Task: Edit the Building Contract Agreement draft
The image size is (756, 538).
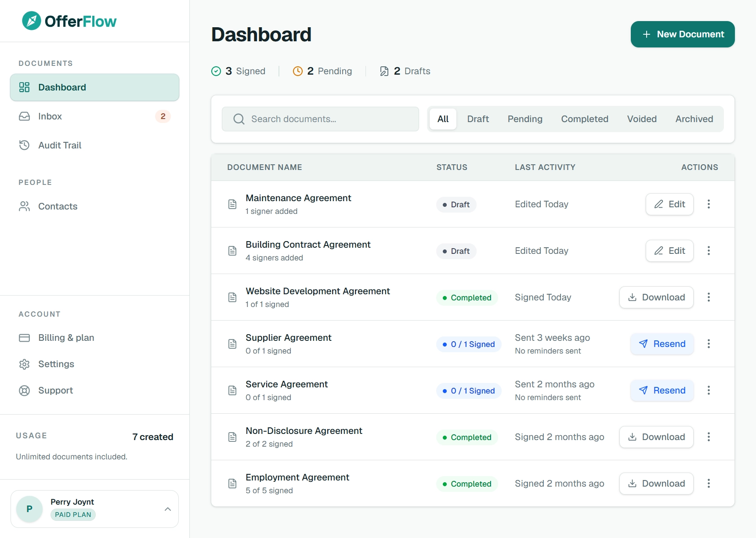Action: coord(669,251)
